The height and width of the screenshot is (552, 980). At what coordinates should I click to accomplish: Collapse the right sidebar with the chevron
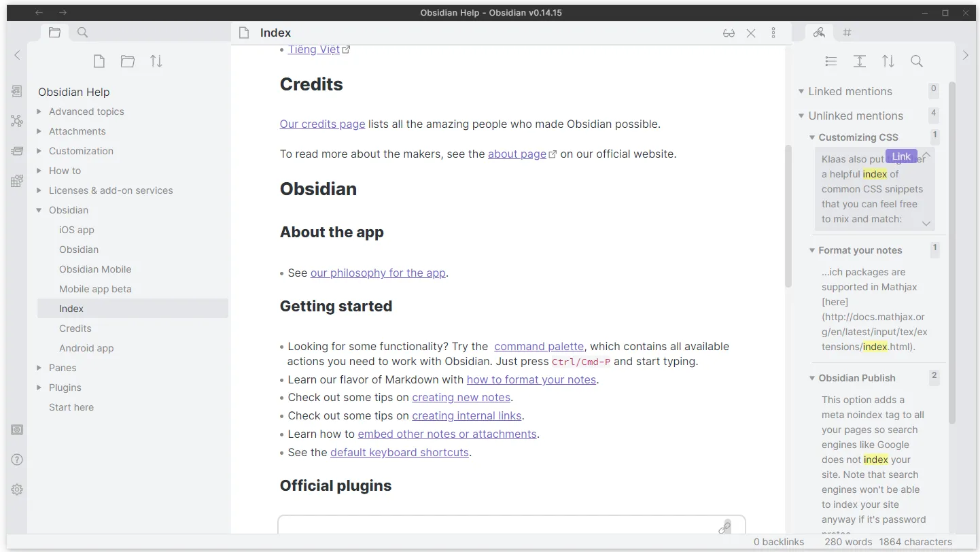tap(965, 55)
